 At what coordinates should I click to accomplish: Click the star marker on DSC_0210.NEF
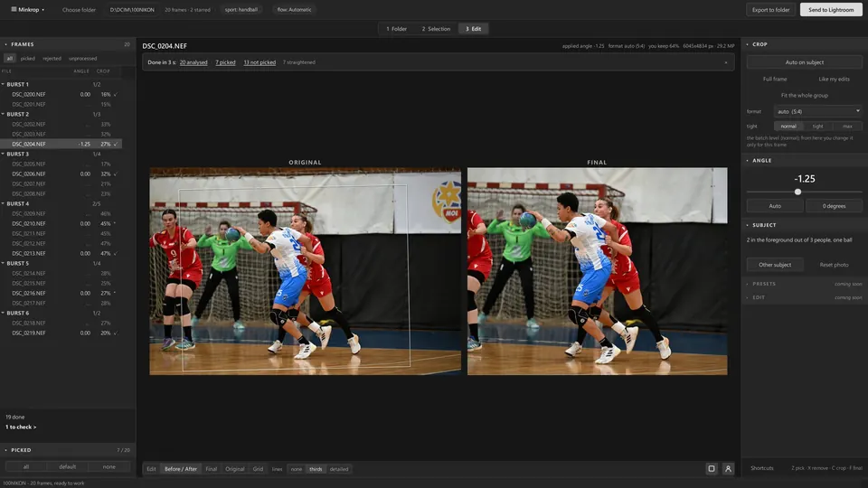coord(115,223)
